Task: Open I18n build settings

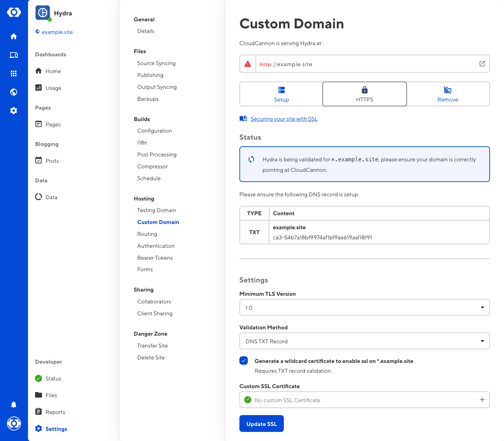Action: click(142, 143)
